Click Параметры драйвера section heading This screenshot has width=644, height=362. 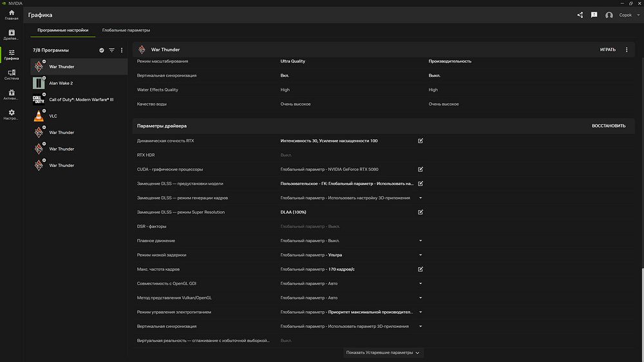pyautogui.click(x=162, y=126)
